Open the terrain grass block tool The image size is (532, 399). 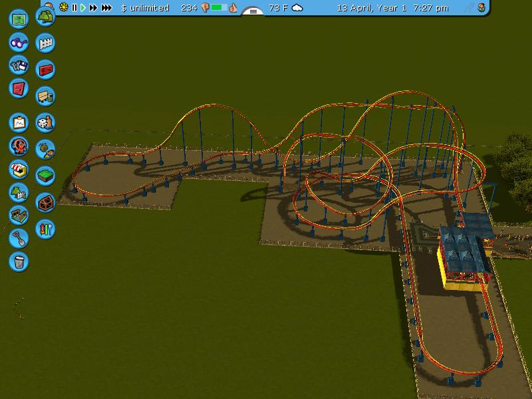click(x=45, y=176)
